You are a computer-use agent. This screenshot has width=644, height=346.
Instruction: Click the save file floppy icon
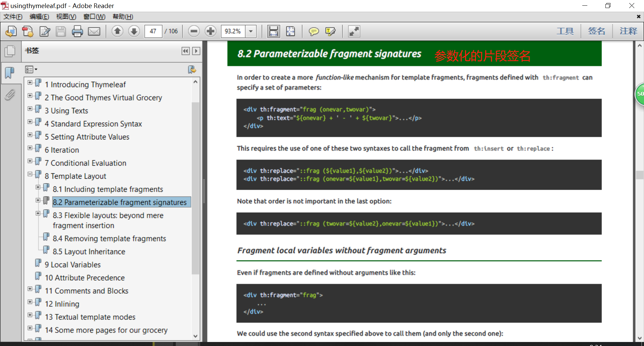tap(61, 32)
